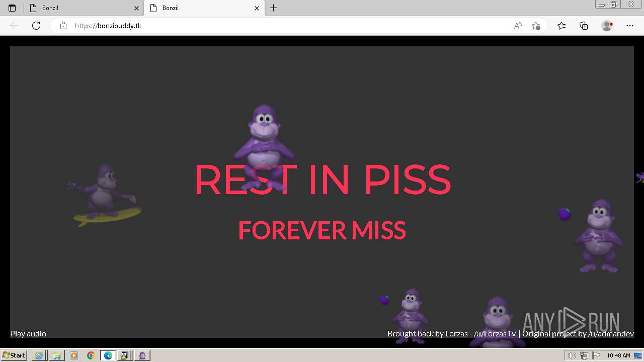
Task: Switch to Microsoft Edge taskbar button
Action: pyautogui.click(x=108, y=355)
